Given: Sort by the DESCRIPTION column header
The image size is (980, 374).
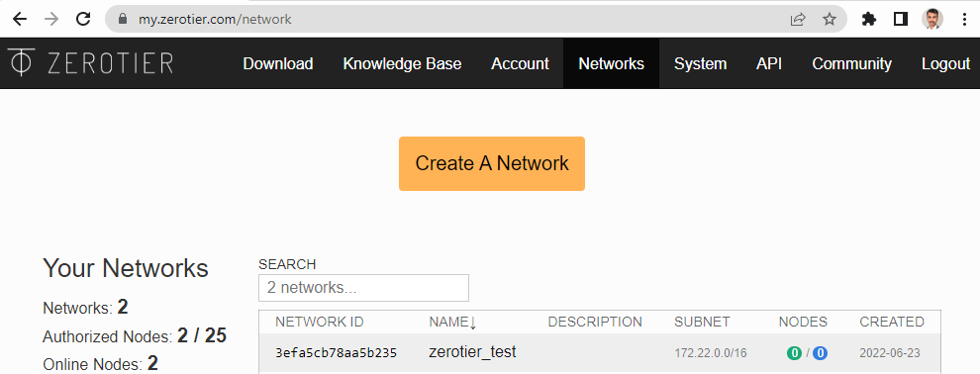Looking at the screenshot, I should (595, 323).
